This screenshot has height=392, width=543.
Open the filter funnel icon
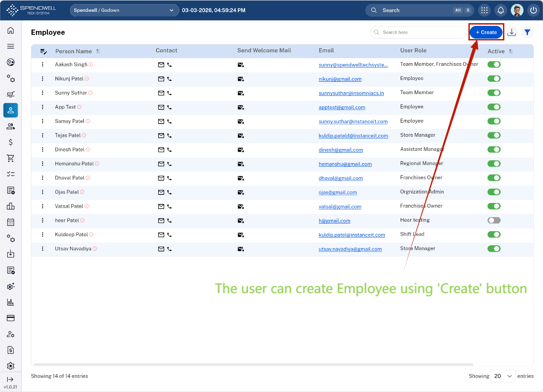[528, 32]
